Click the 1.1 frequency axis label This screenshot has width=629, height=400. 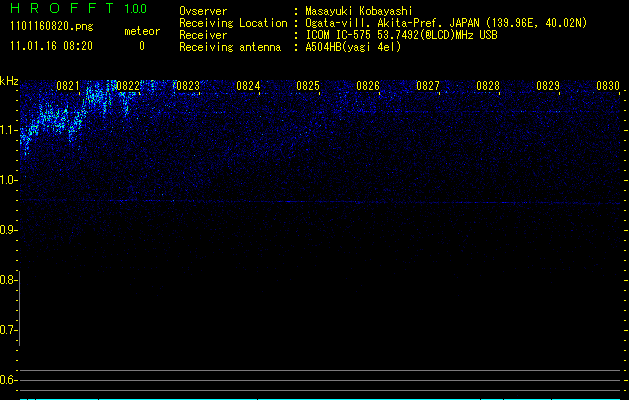9,130
